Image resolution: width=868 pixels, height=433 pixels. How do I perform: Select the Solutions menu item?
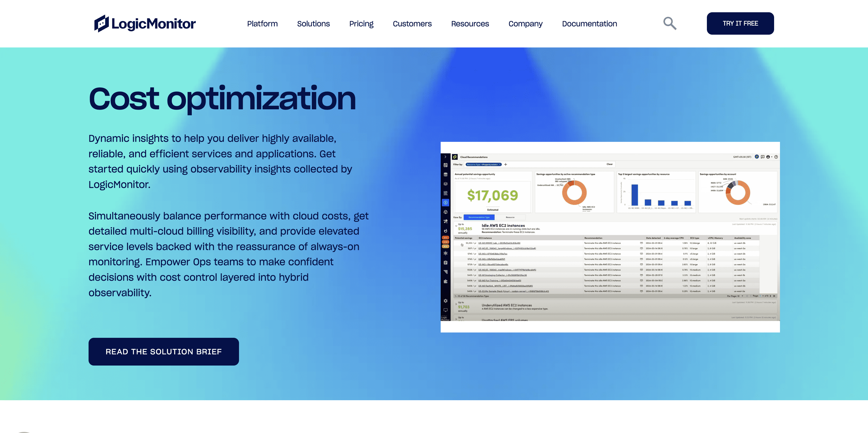(313, 23)
